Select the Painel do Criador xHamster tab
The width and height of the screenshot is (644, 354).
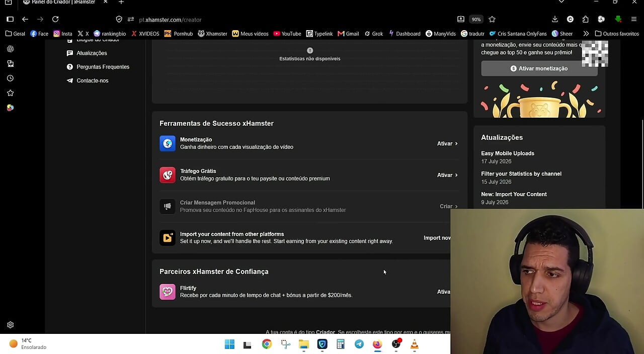click(x=63, y=3)
